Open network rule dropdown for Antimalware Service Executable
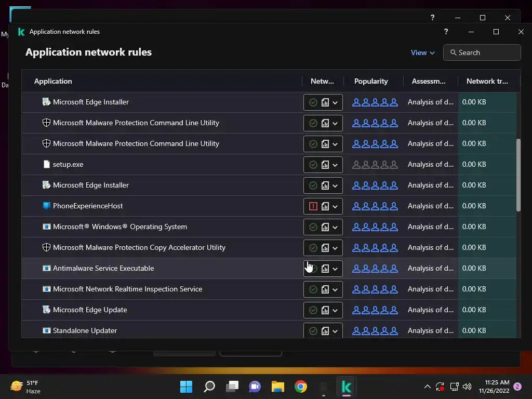This screenshot has width=532, height=399. tap(335, 269)
